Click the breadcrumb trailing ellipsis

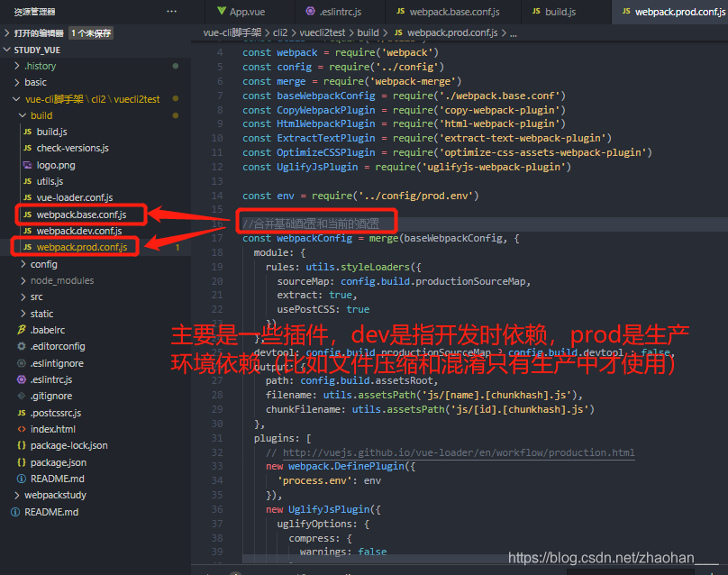click(x=513, y=33)
